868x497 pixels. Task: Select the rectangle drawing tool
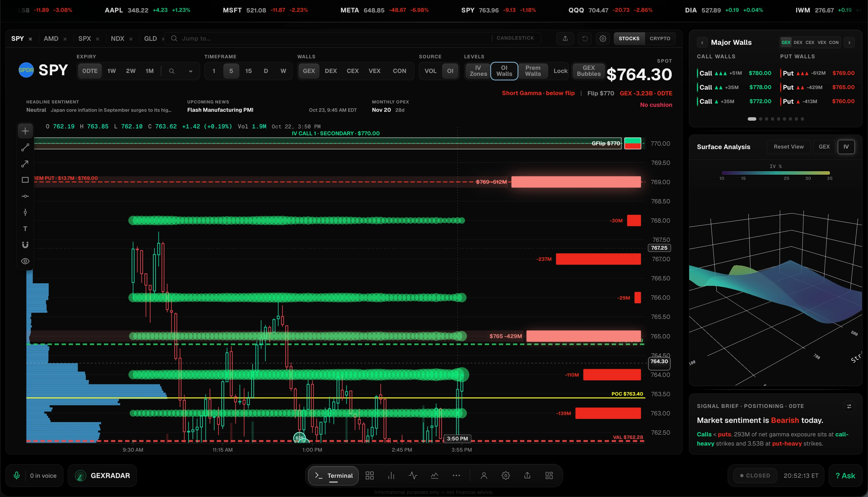[25, 180]
